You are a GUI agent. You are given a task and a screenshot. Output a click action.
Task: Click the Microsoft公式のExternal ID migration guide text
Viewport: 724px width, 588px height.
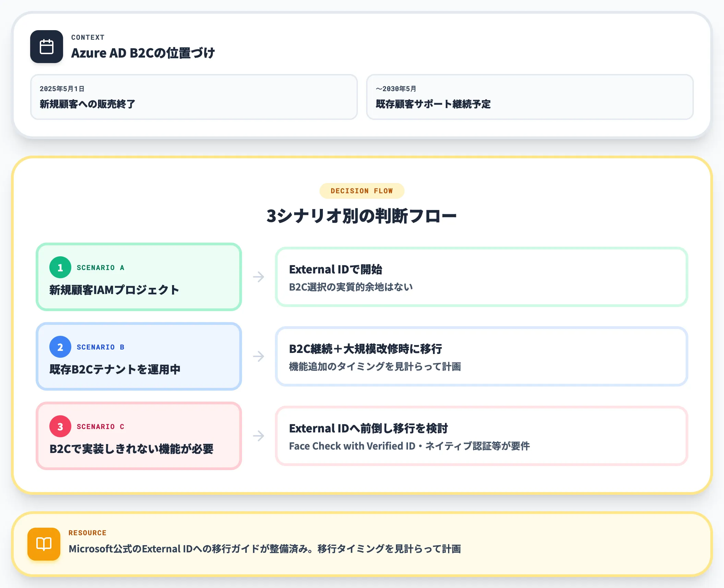265,549
